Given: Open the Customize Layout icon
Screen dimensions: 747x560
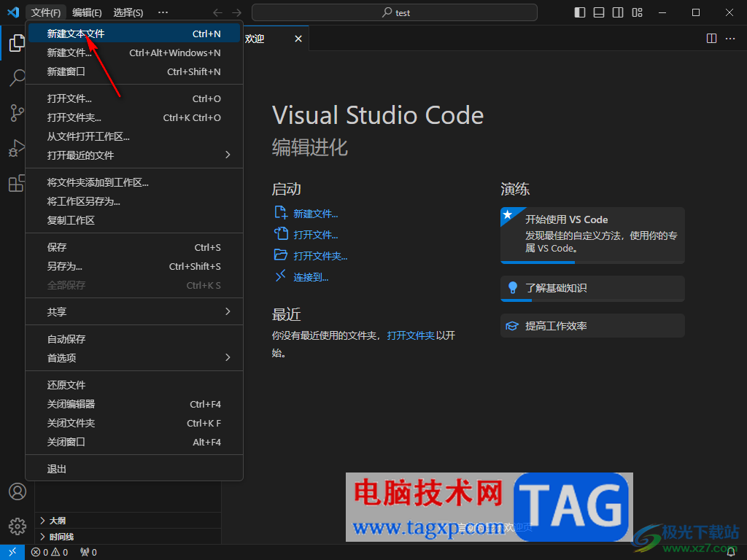Looking at the screenshot, I should pos(638,12).
